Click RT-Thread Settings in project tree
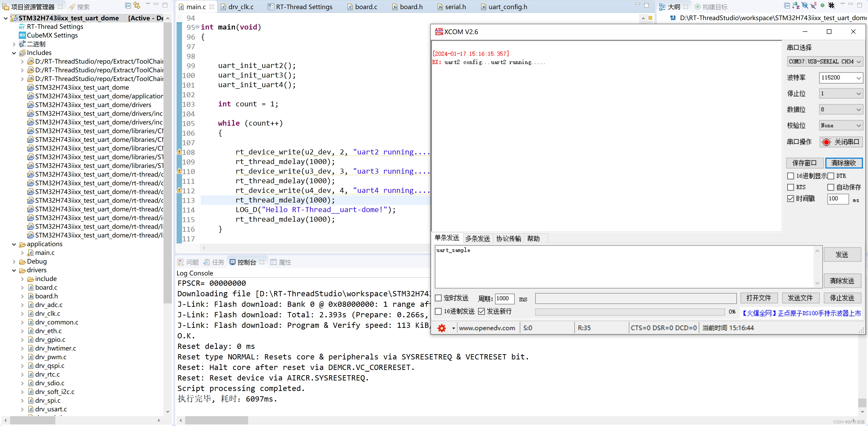868x426 pixels. [x=55, y=27]
